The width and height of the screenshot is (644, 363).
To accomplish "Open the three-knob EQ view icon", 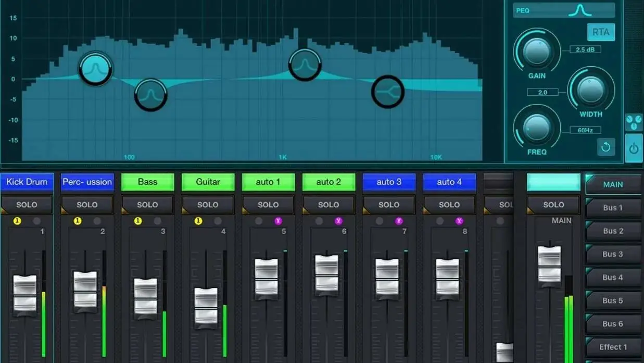I will coord(634,122).
